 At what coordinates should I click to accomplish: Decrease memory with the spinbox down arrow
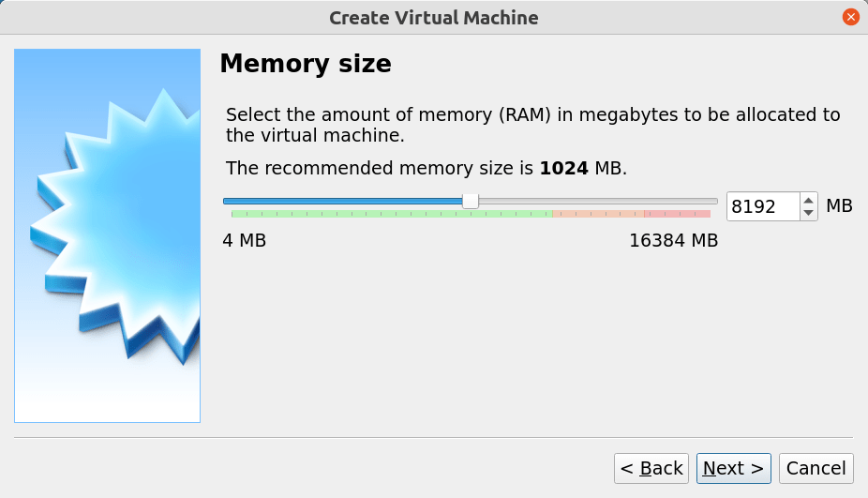click(809, 213)
